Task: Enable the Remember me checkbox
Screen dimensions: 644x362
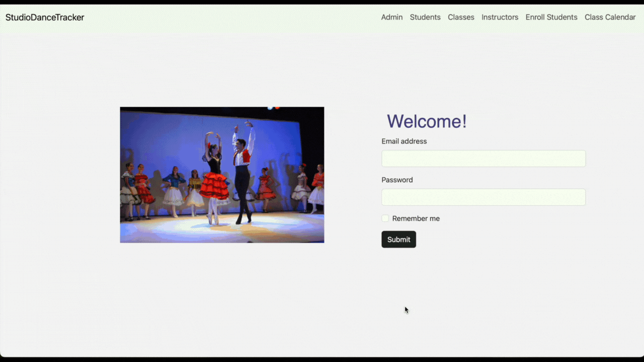Action: click(x=385, y=218)
